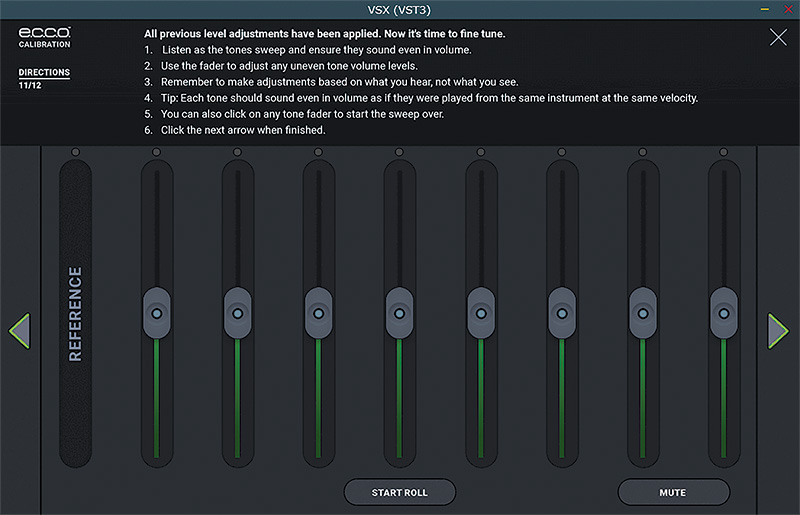Image resolution: width=800 pixels, height=515 pixels.
Task: Click the START ROLL button
Action: (x=399, y=492)
